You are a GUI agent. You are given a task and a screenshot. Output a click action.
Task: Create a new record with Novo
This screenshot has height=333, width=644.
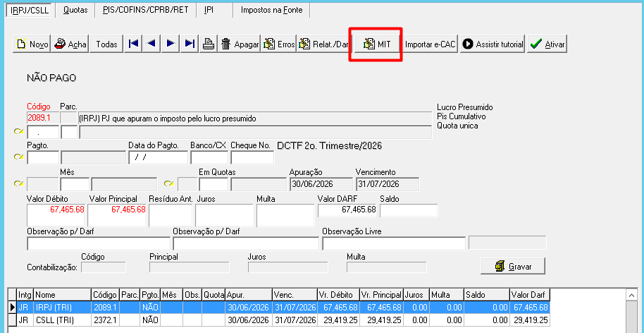click(x=32, y=44)
